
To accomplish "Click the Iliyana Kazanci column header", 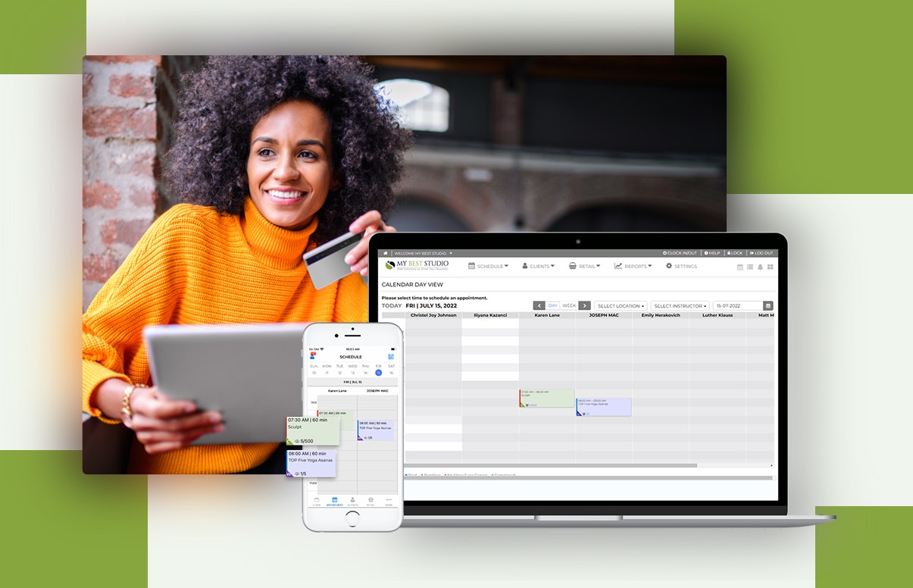I will [x=490, y=314].
